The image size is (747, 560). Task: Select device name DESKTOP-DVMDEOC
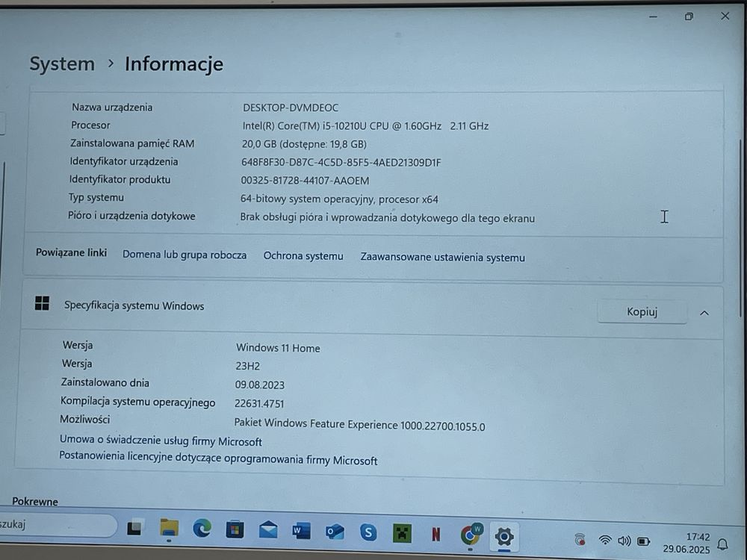tap(291, 108)
